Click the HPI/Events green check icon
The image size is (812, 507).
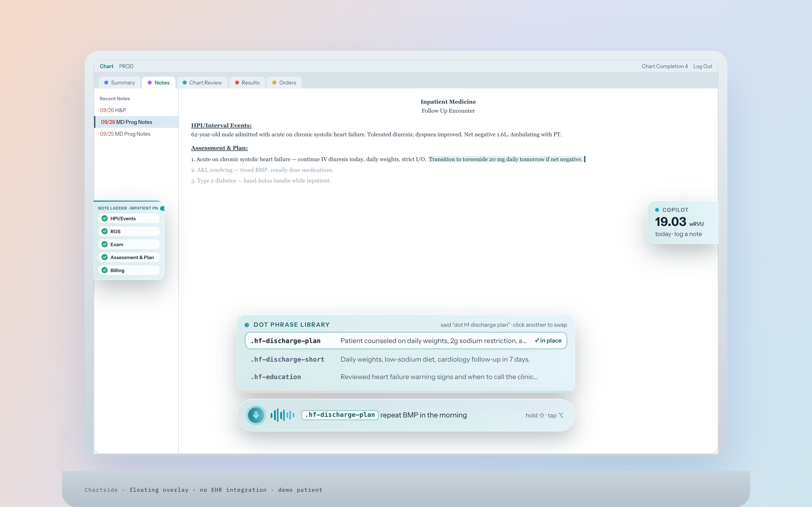point(105,218)
